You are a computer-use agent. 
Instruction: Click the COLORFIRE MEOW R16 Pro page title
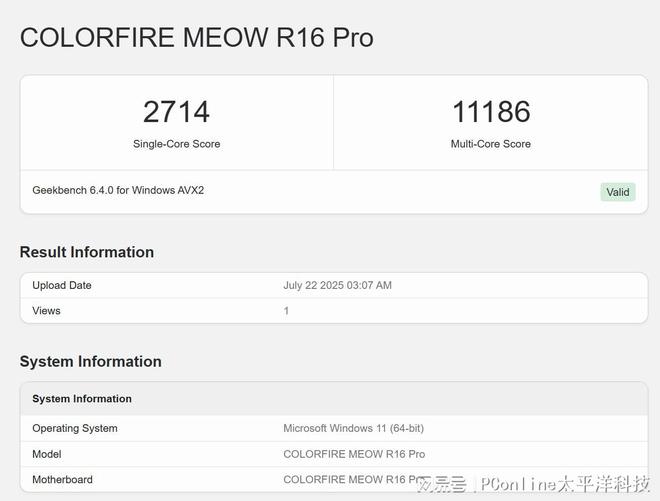[197, 37]
